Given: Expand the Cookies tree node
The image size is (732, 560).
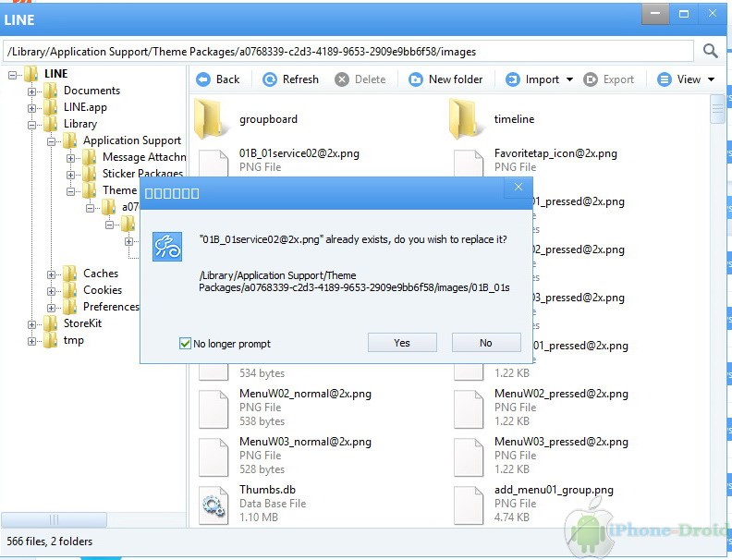Looking at the screenshot, I should [52, 291].
